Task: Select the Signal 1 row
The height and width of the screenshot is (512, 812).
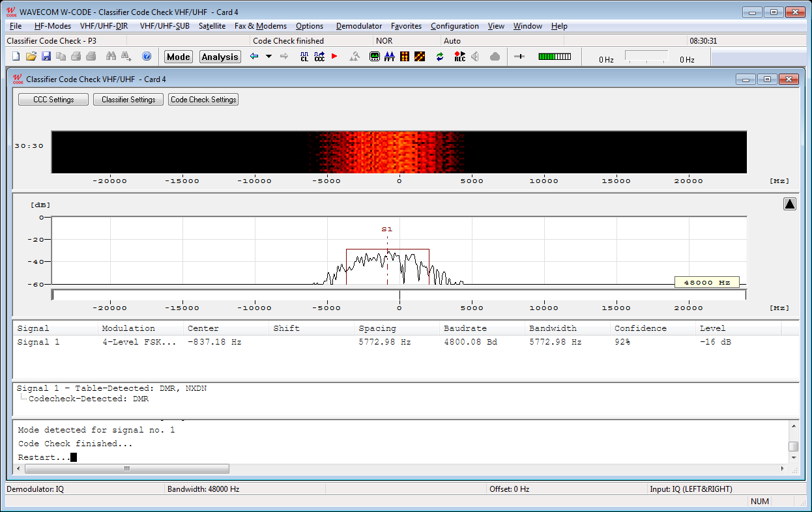Action: tap(406, 342)
